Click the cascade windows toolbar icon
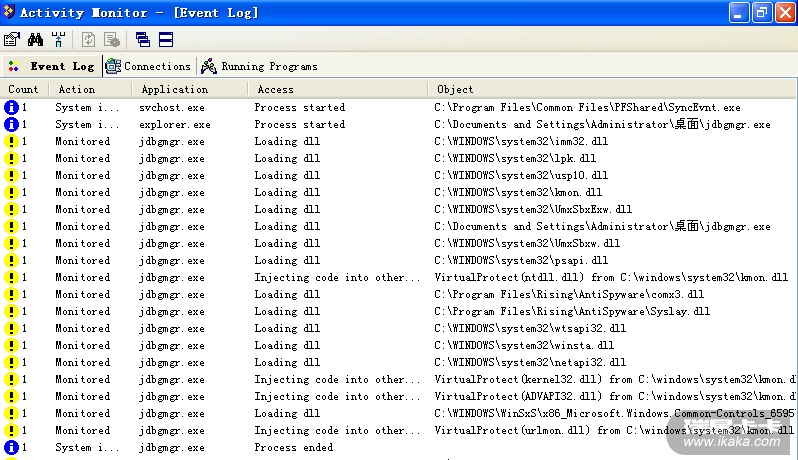Viewport: 798px width, 460px height. pos(143,40)
